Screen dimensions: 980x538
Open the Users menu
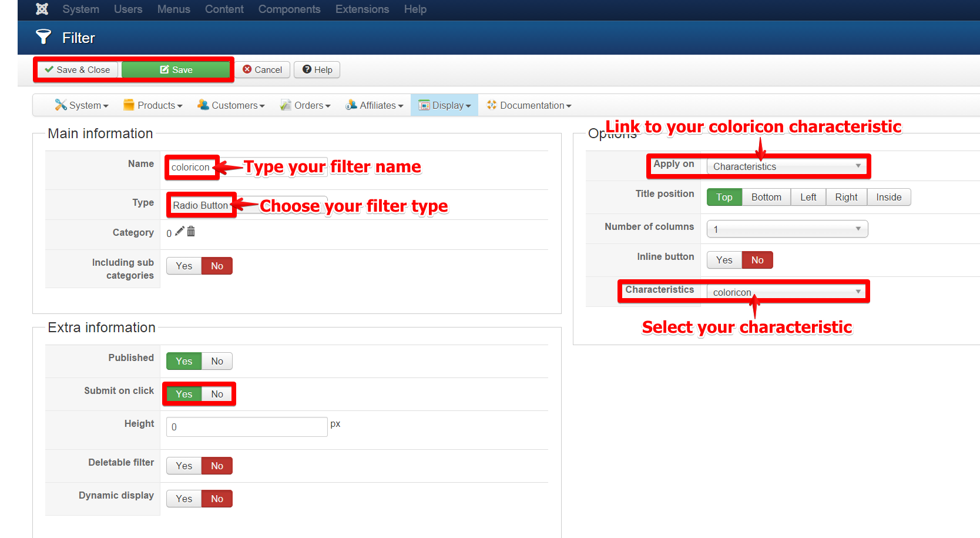tap(128, 9)
